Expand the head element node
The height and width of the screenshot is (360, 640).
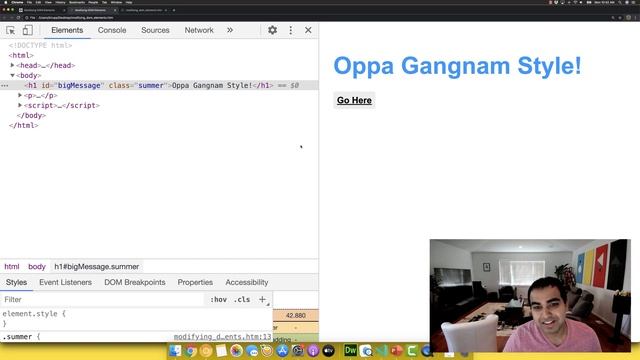pyautogui.click(x=12, y=65)
